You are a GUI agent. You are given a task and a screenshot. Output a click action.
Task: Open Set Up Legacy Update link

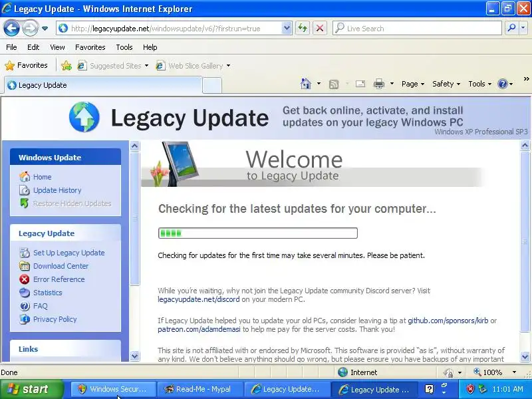(69, 253)
